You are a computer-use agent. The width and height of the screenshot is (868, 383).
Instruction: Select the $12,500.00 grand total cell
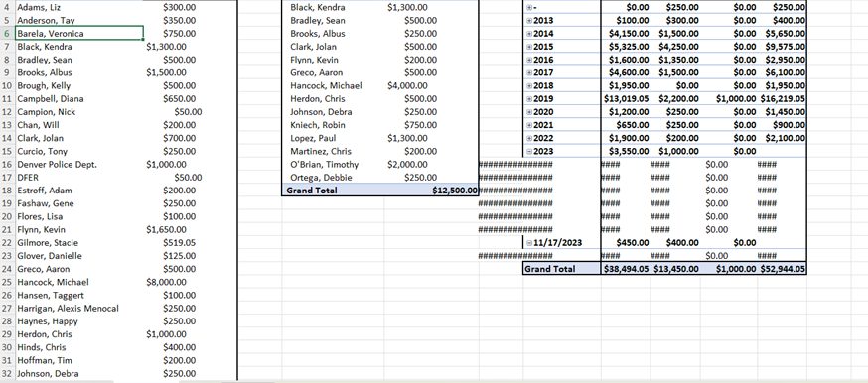tap(431, 191)
